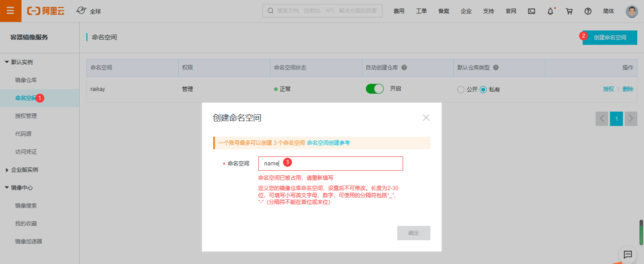Click the 创建命名空间 button

pos(610,38)
